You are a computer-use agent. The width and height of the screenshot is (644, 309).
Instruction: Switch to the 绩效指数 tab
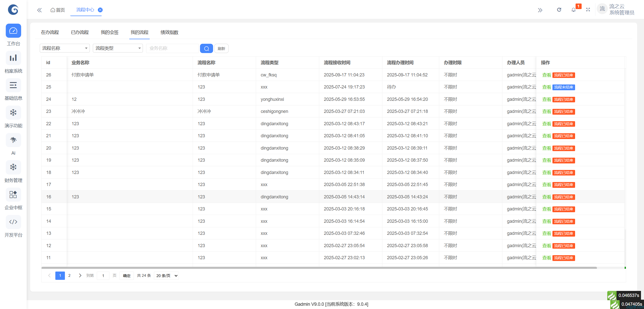(x=169, y=32)
